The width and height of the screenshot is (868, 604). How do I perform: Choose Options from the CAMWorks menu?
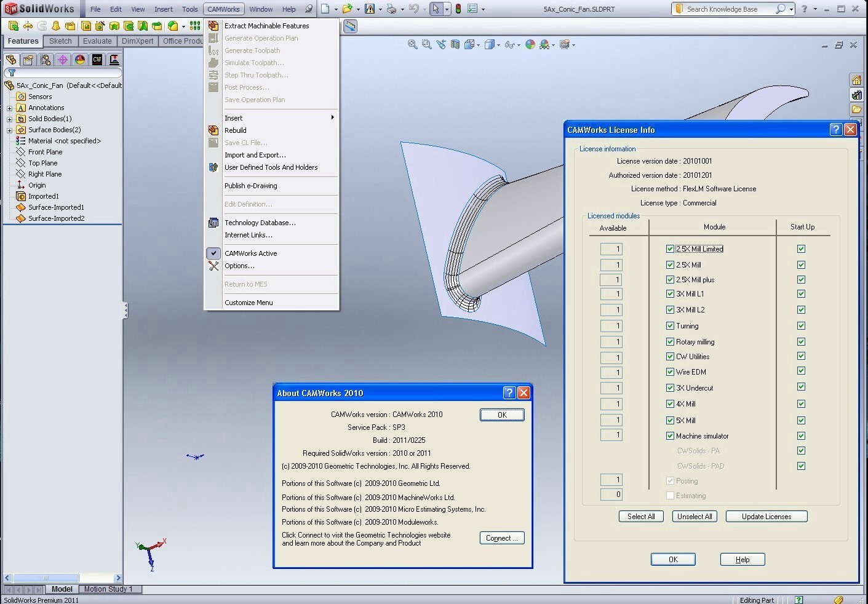[x=239, y=266]
